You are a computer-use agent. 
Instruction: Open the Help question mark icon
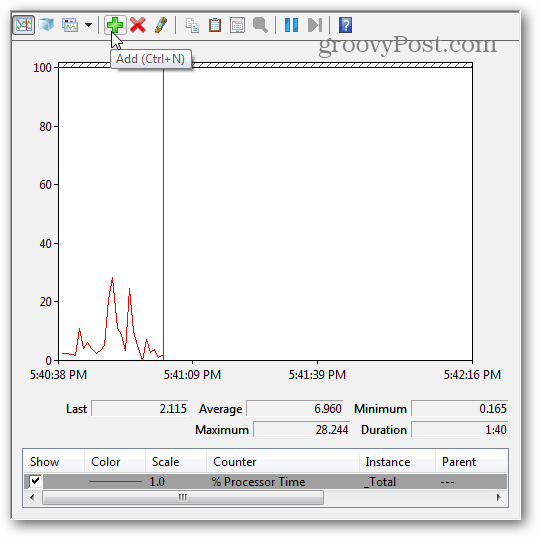[x=345, y=25]
